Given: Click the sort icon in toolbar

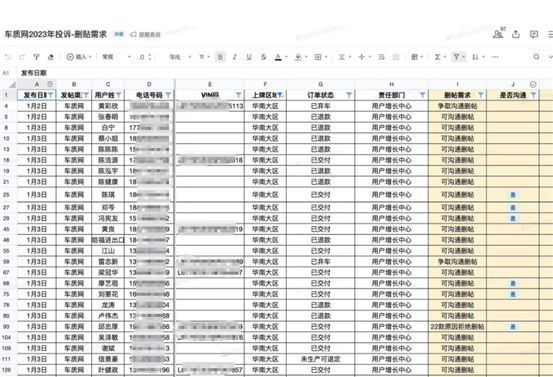Looking at the screenshot, I should click(475, 57).
